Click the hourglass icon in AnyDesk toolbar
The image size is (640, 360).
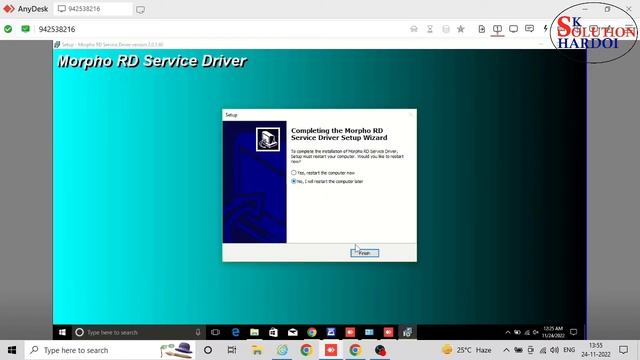pyautogui.click(x=430, y=29)
